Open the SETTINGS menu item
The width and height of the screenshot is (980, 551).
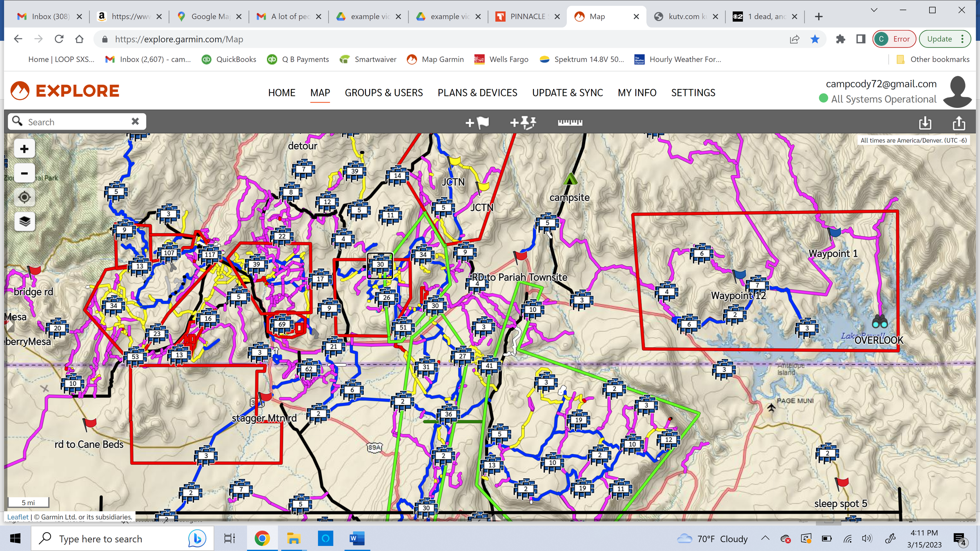693,93
